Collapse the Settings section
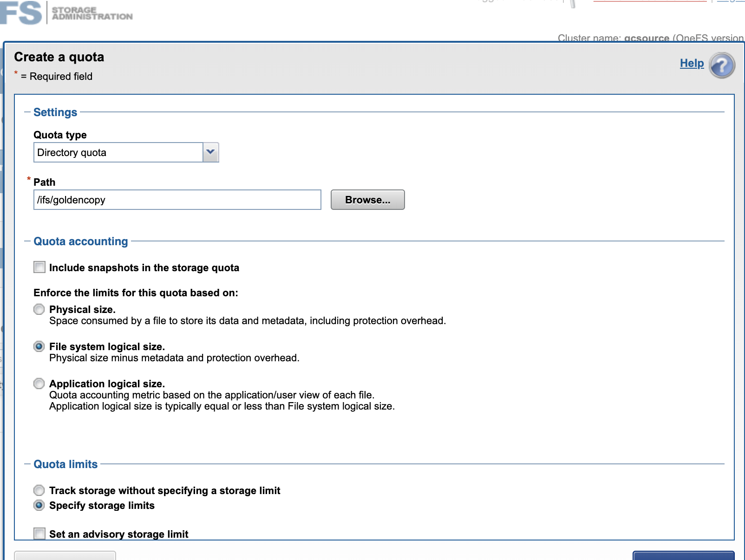This screenshot has height=560, width=745. [27, 112]
